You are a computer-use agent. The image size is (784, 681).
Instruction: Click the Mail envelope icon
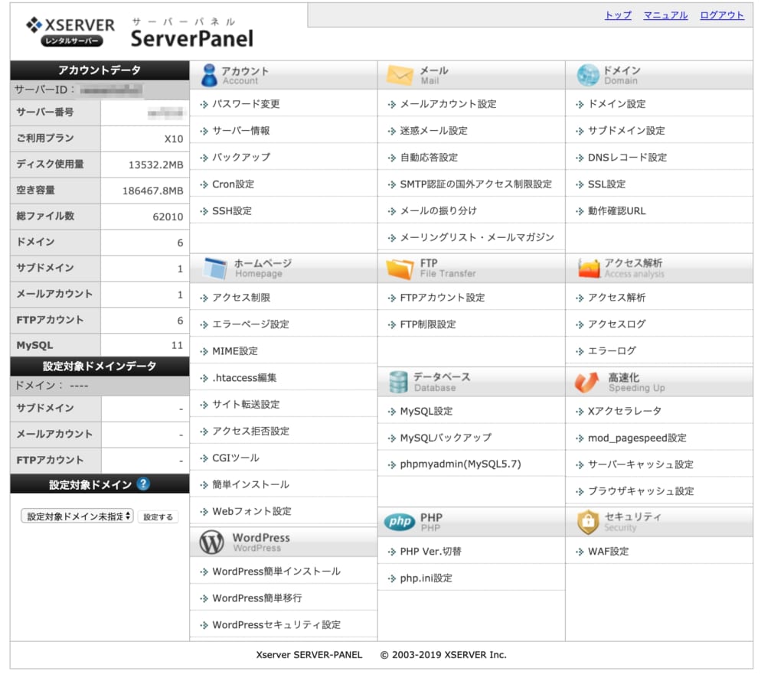coord(400,76)
